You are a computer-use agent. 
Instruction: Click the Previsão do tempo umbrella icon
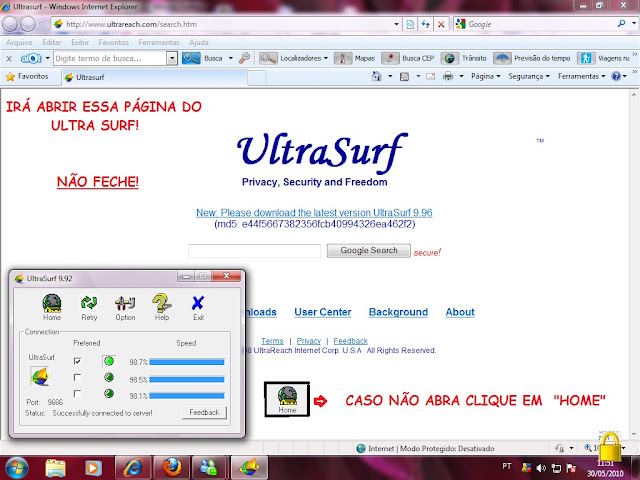pyautogui.click(x=502, y=58)
